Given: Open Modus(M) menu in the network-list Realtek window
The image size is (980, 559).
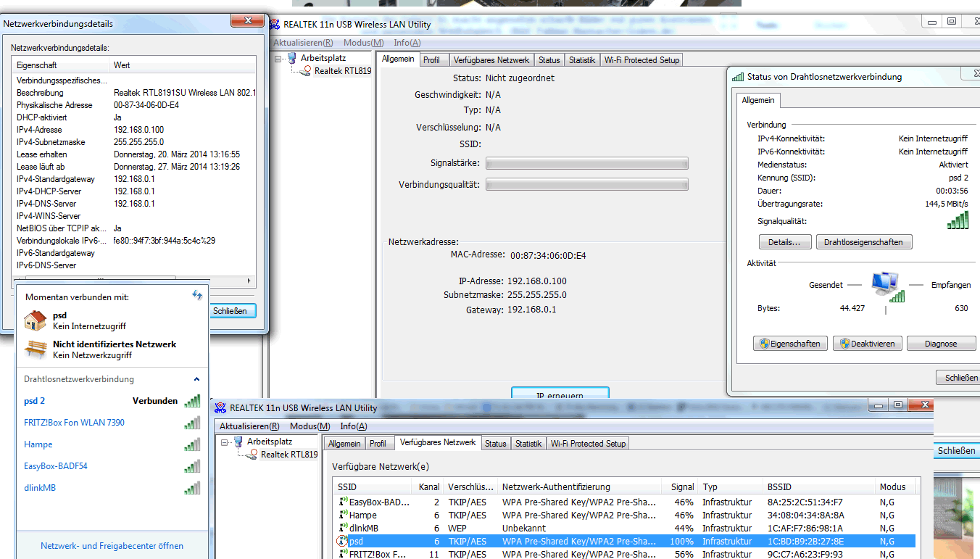Looking at the screenshot, I should coord(310,426).
